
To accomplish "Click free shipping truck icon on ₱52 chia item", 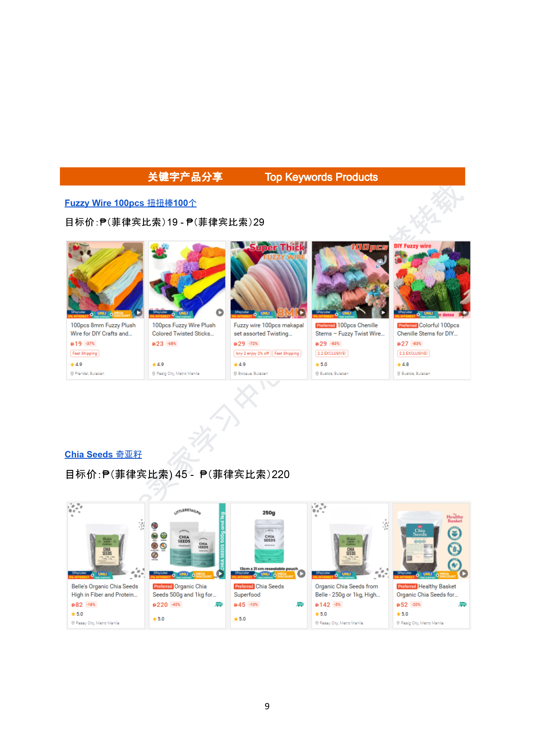I will (463, 604).
